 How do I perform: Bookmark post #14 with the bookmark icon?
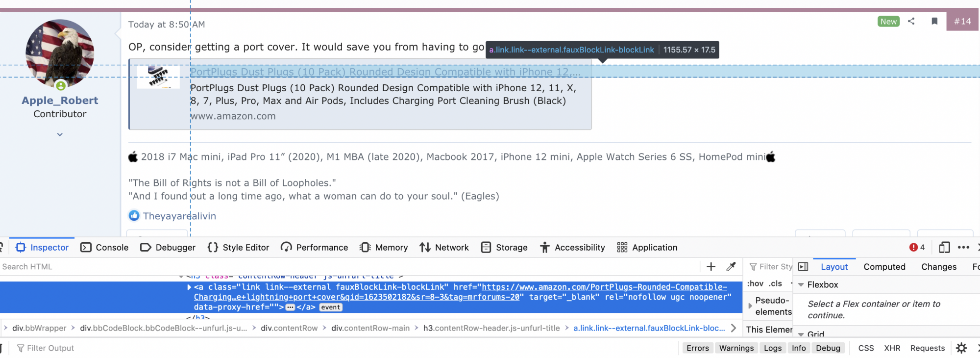(934, 21)
